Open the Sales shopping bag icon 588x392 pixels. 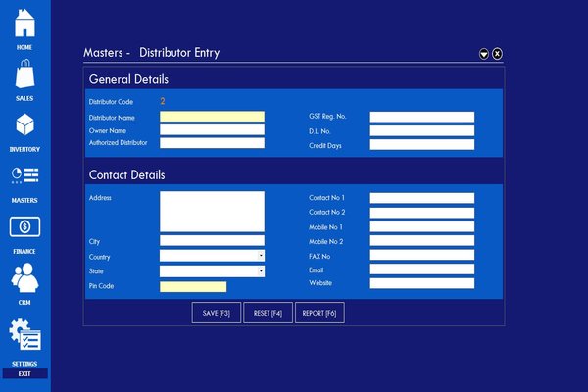coord(24,73)
